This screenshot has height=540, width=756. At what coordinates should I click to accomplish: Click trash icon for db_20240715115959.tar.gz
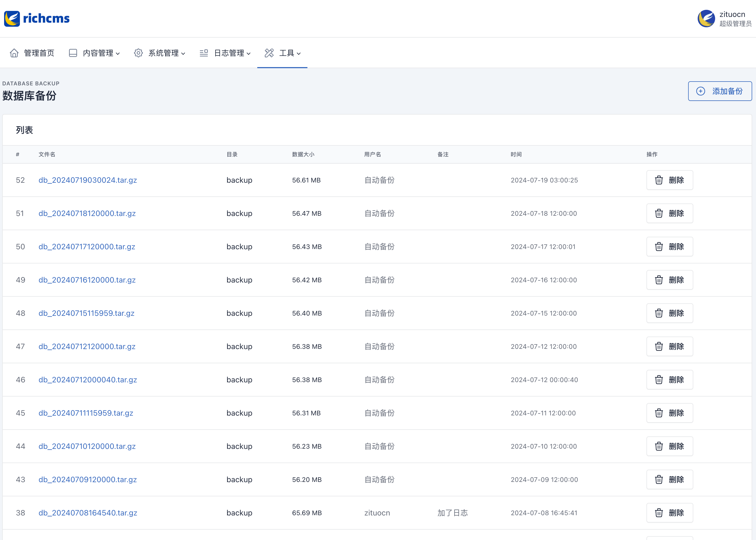point(659,313)
